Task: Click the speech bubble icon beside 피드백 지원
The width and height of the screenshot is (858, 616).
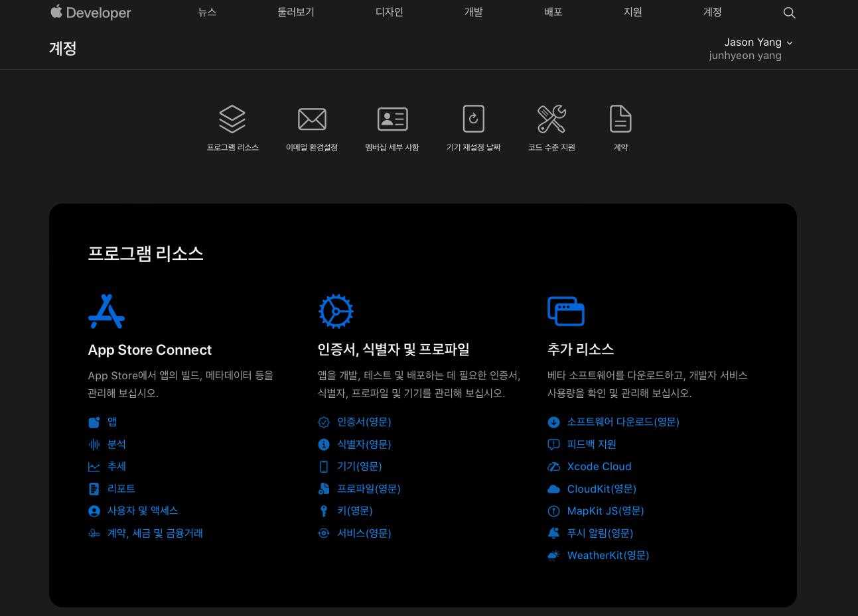Action: [x=553, y=444]
